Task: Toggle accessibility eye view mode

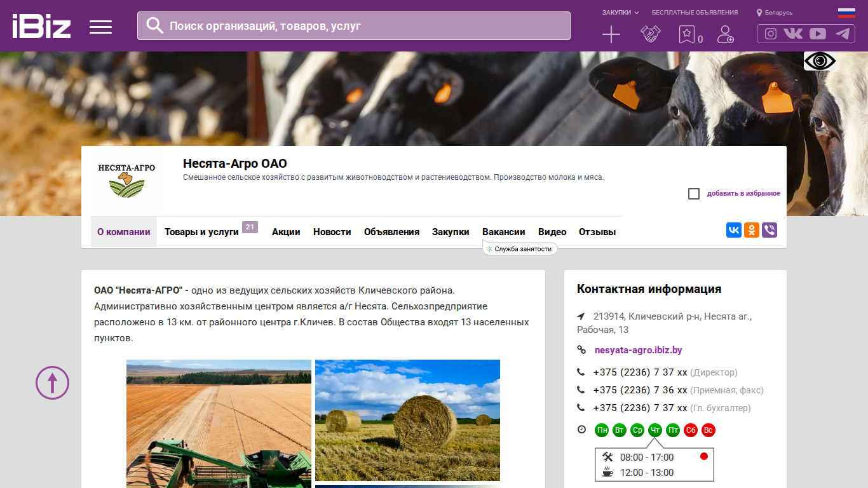Action: click(820, 61)
